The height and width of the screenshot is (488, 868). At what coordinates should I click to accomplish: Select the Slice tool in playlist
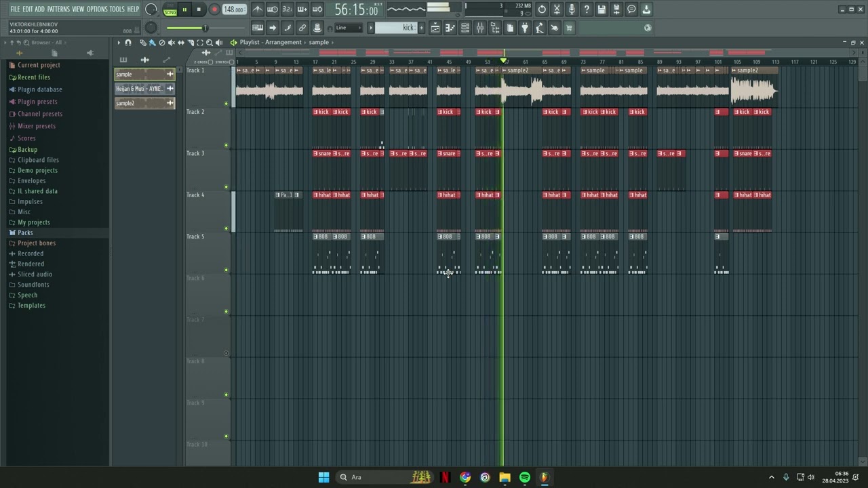(x=191, y=43)
